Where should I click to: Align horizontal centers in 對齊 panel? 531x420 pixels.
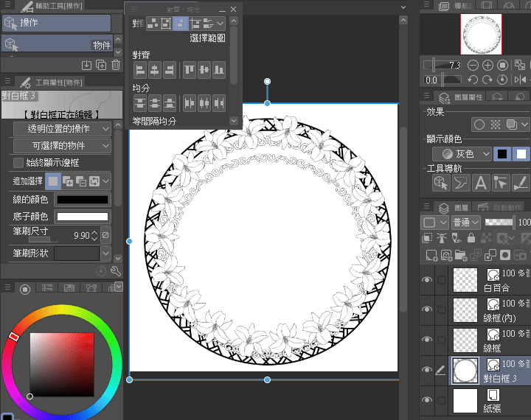[155, 70]
